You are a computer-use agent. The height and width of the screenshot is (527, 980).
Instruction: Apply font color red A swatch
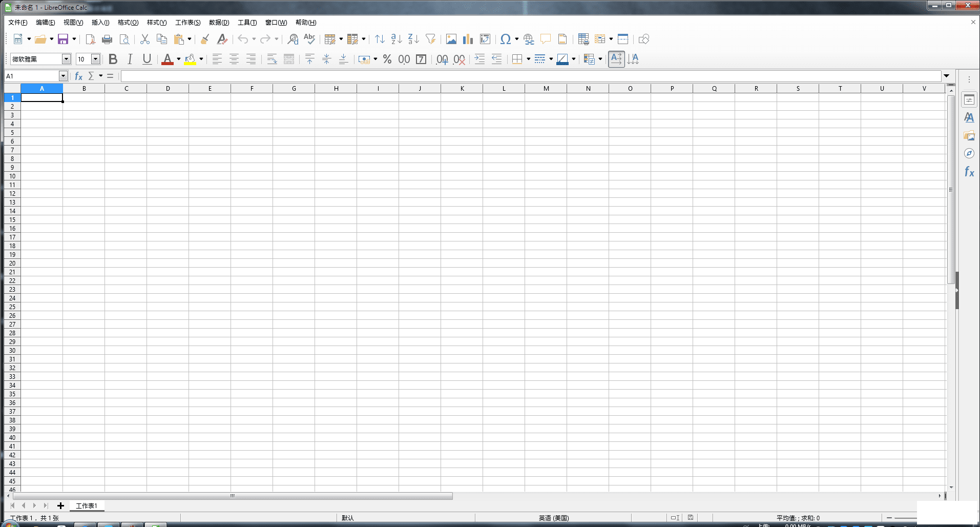168,59
